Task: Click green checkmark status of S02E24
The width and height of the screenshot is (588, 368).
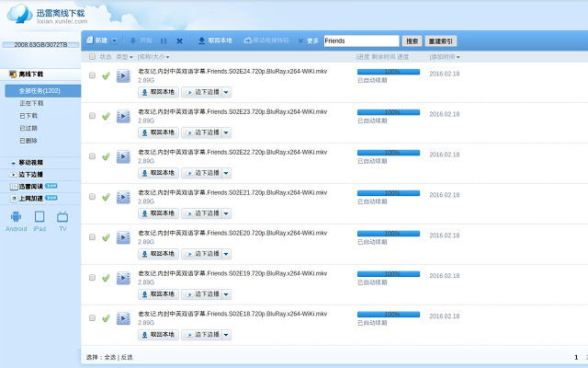Action: tap(107, 75)
